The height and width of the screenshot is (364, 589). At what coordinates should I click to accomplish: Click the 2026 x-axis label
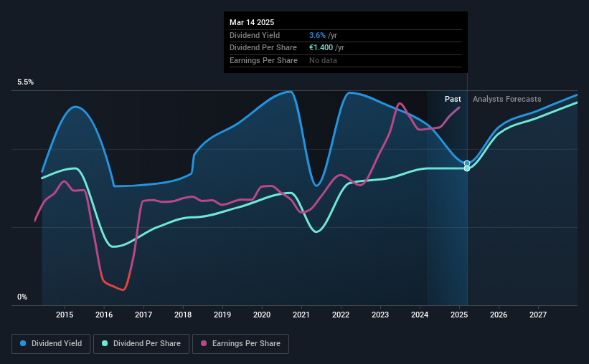tap(499, 315)
